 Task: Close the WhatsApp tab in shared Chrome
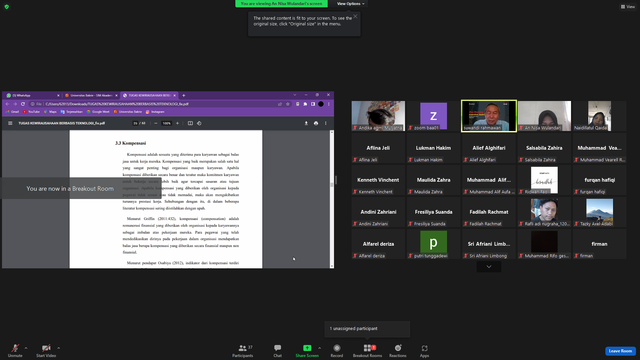[x=58, y=96]
